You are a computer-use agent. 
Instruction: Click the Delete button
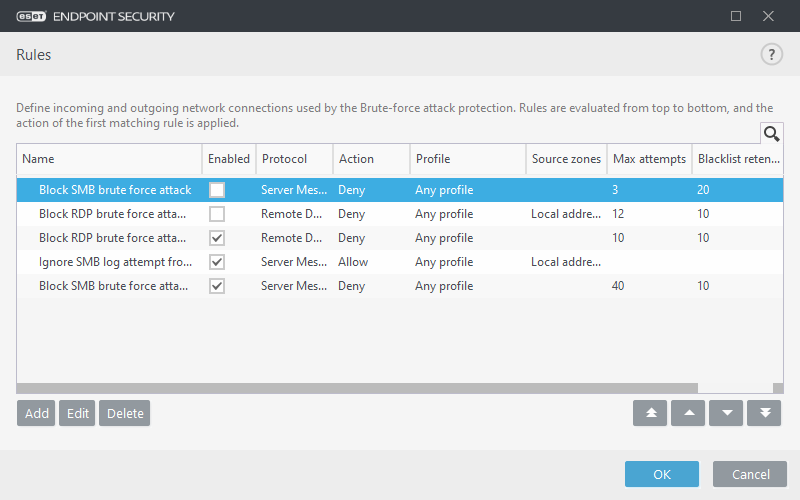(x=124, y=413)
